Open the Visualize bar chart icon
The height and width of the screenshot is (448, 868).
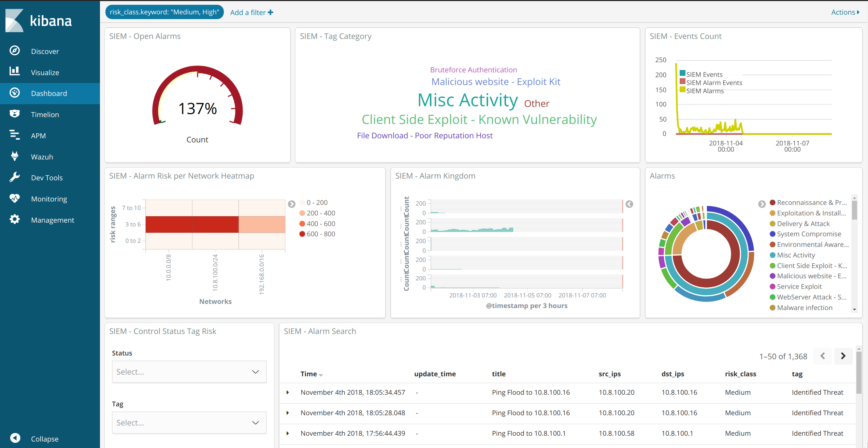coord(14,72)
